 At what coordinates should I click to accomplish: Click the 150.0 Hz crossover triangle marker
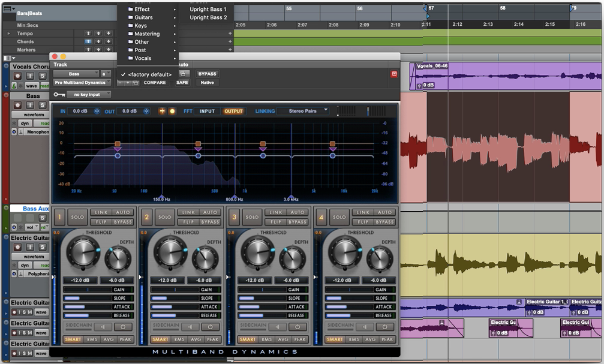pos(161,196)
